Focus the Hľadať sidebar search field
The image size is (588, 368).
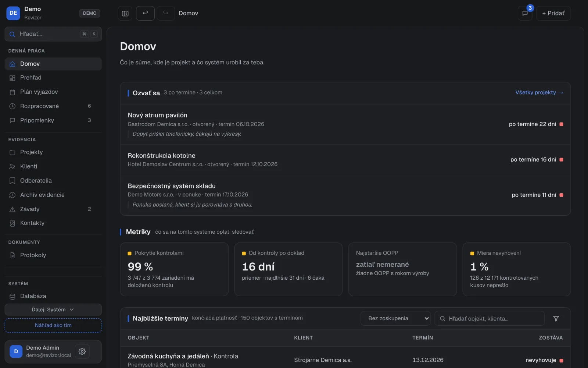(53, 34)
